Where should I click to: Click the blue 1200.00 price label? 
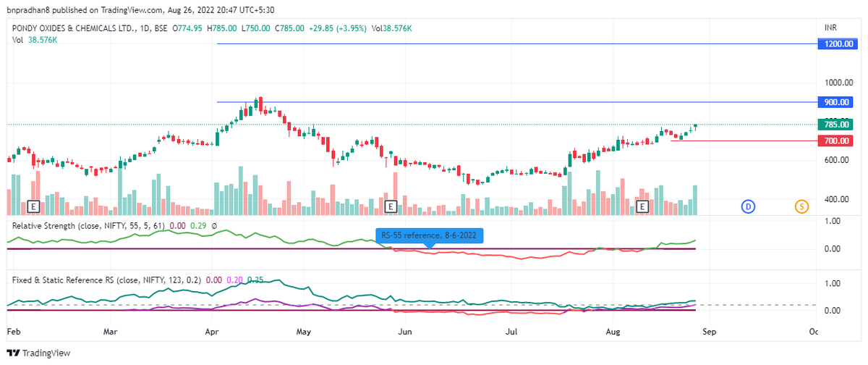(837, 44)
